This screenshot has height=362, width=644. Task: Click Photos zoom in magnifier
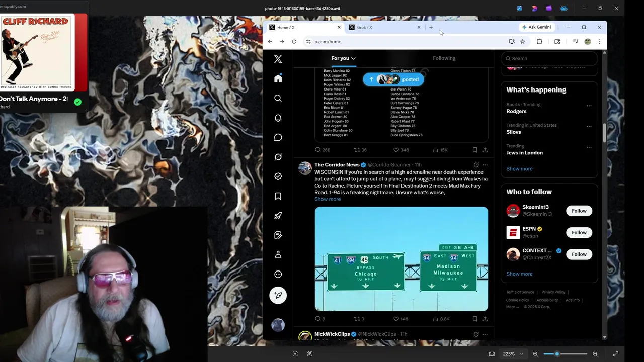pos(595,354)
